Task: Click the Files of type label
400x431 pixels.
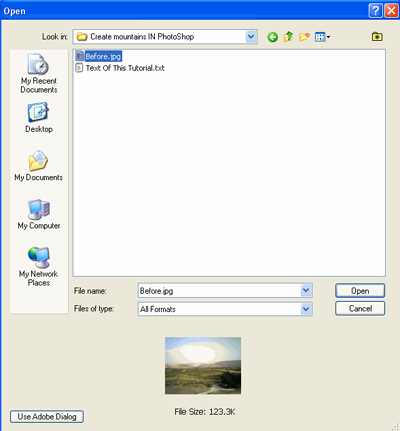Action: [x=94, y=309]
